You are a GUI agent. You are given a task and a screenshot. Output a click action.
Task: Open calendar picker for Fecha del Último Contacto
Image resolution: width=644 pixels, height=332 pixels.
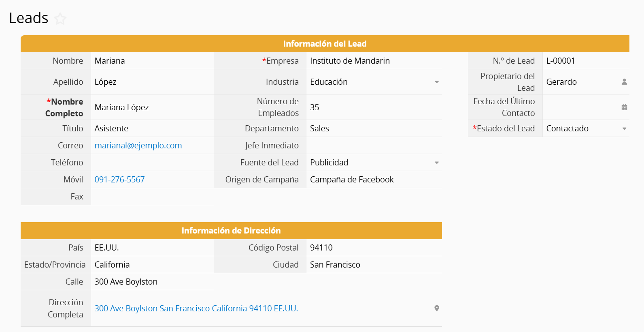pyautogui.click(x=624, y=107)
